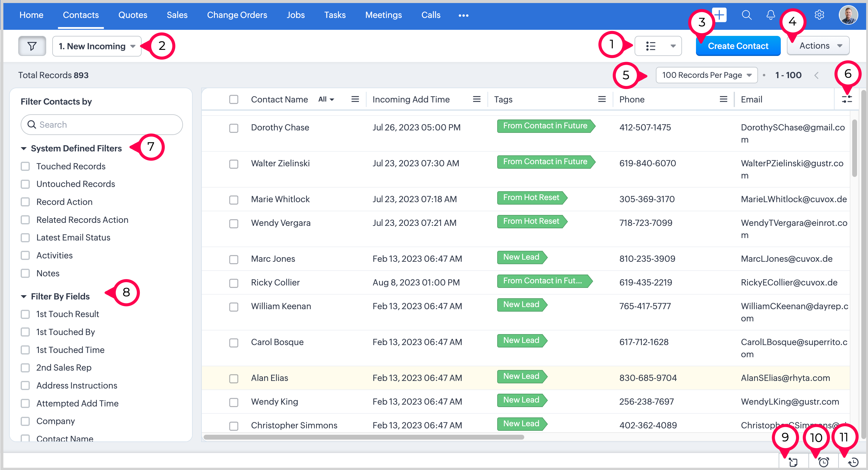Check the Touched Records filter
Screen dimensions: 868x470
[25, 166]
